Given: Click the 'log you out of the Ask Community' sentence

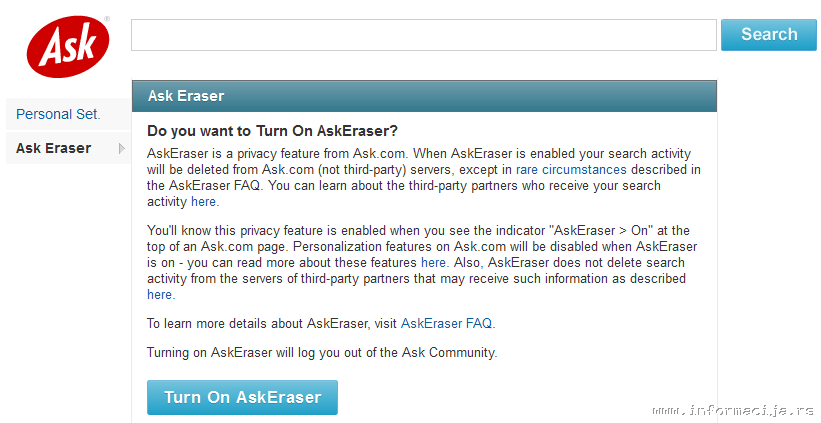Looking at the screenshot, I should coord(321,352).
